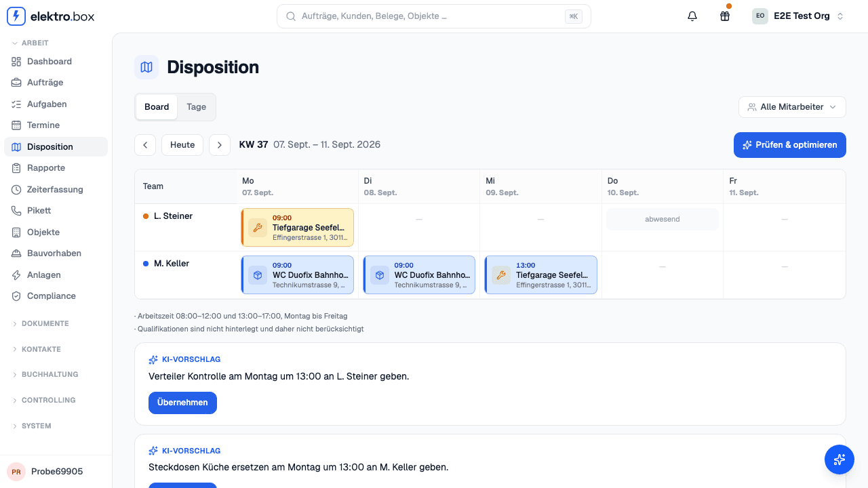868x488 pixels.
Task: Open L. Steiner's Monday Tiefgarage Seefeld job
Action: click(298, 228)
